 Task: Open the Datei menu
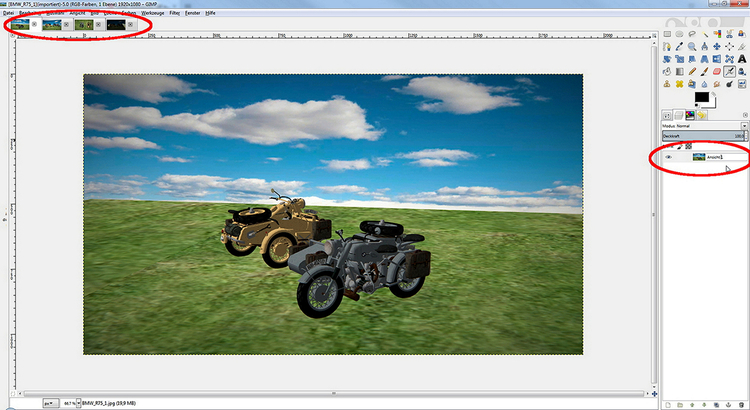pyautogui.click(x=8, y=13)
